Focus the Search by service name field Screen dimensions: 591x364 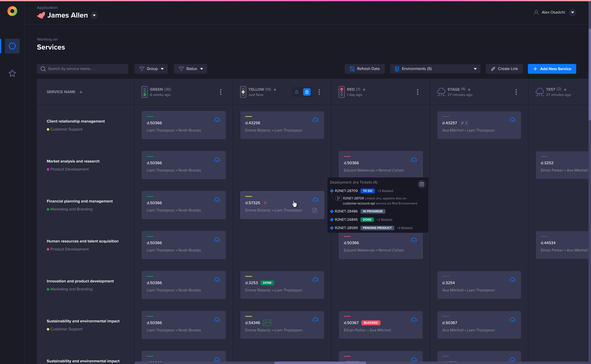(83, 69)
